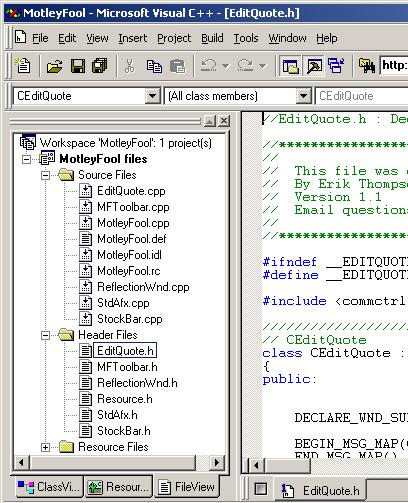Click the Redo arrow icon
The height and width of the screenshot is (503, 408).
[x=246, y=65]
